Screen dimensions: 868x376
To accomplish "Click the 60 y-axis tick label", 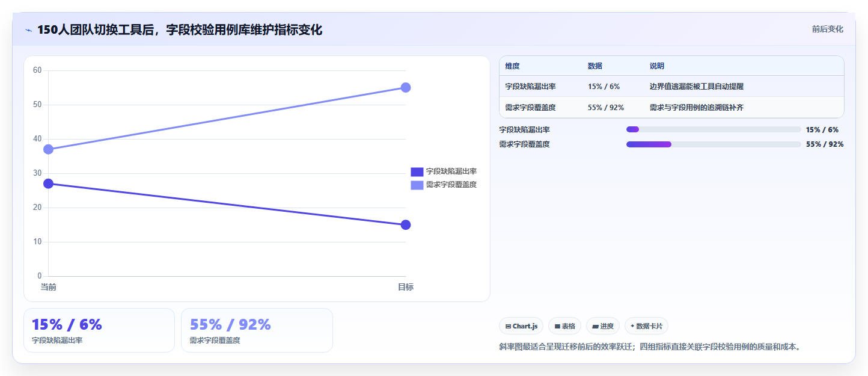I will pyautogui.click(x=37, y=70).
